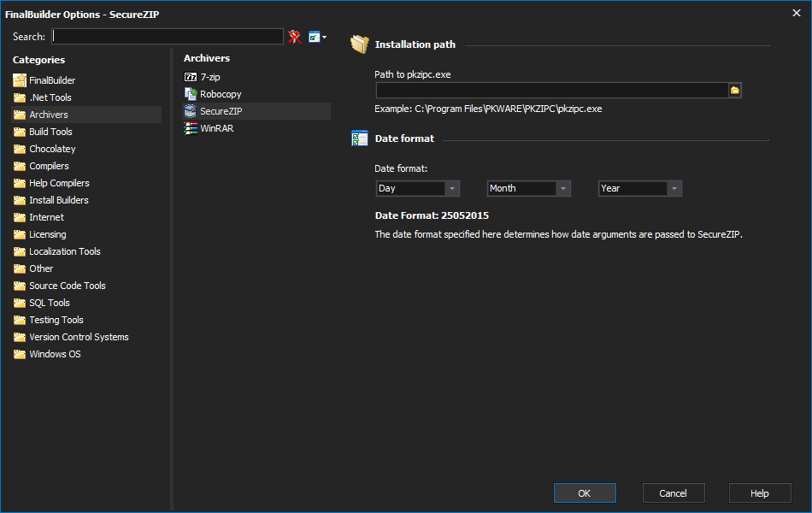Click the Install Builders folder icon
The height and width of the screenshot is (513, 812).
coord(20,200)
